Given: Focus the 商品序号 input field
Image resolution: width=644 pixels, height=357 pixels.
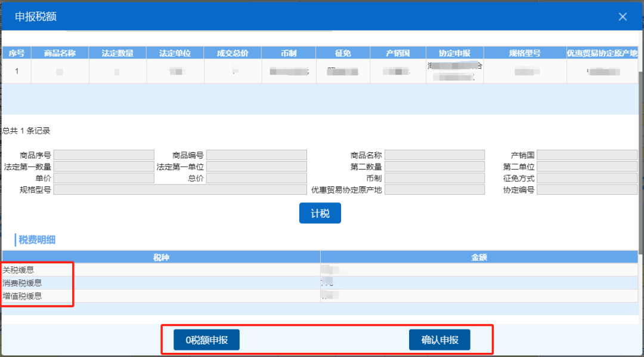Looking at the screenshot, I should click(104, 155).
